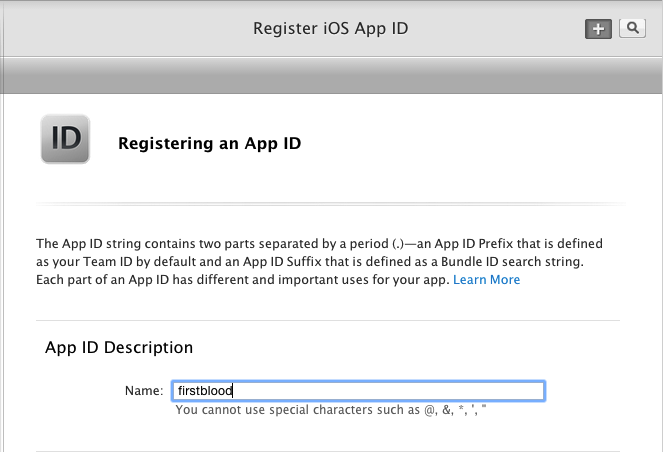Image resolution: width=663 pixels, height=452 pixels.
Task: Click the special characters hint text
Action: 331,410
